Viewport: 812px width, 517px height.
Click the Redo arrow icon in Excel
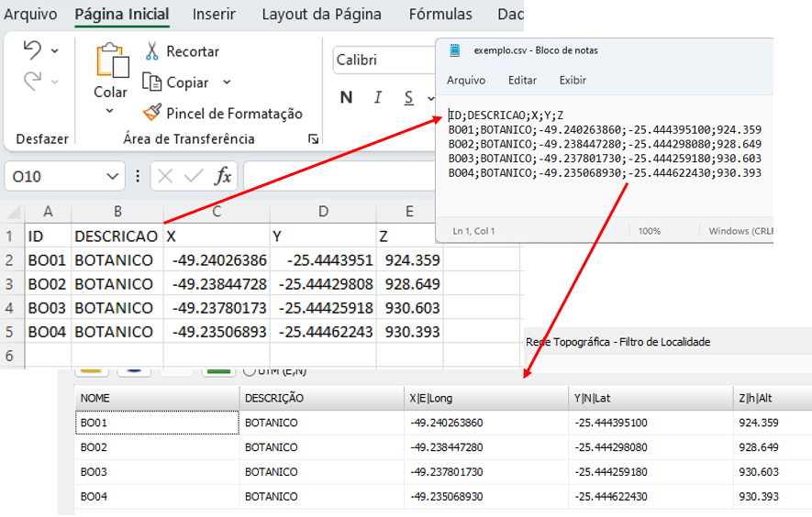coord(33,82)
